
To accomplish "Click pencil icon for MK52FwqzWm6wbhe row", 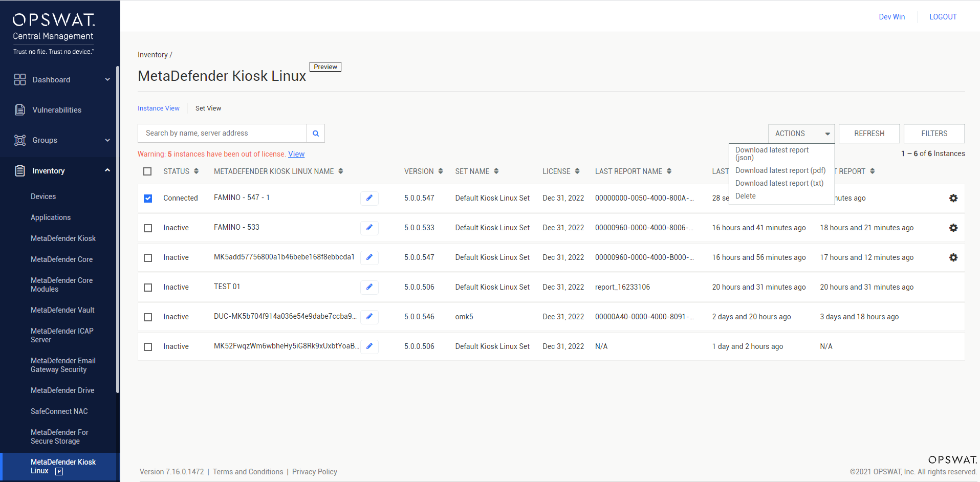I will 369,346.
